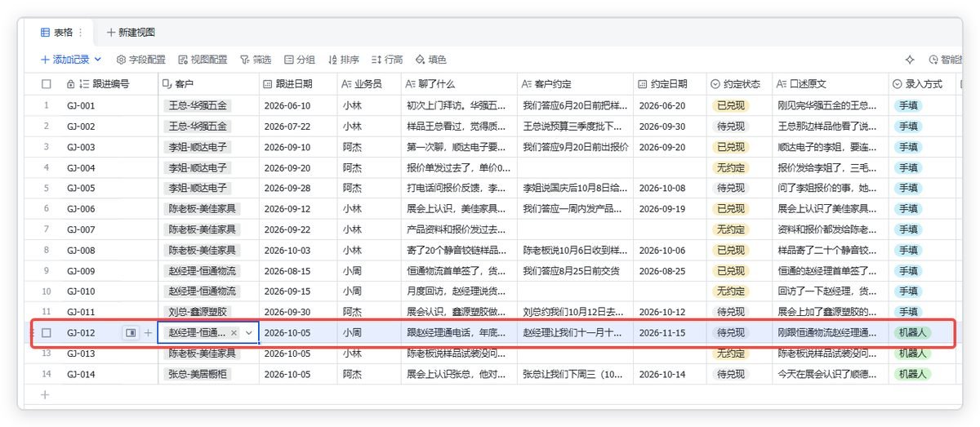Open the 填色 fill color tool
Screen dimensions: 980x427
pyautogui.click(x=431, y=60)
